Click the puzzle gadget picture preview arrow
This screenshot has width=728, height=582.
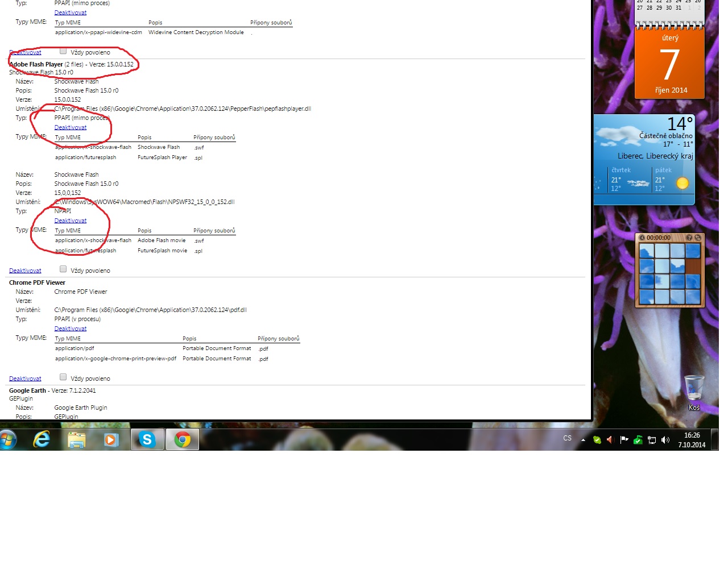(x=642, y=238)
